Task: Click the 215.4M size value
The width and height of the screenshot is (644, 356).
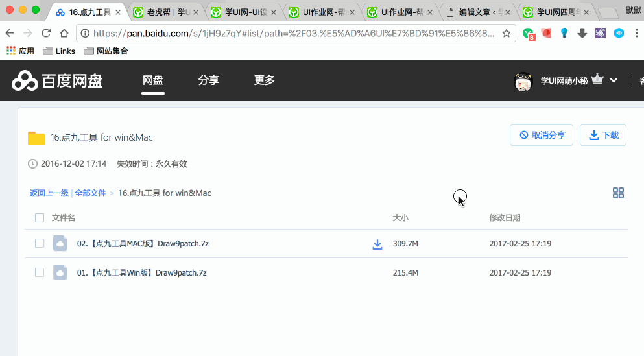Action: tap(405, 272)
